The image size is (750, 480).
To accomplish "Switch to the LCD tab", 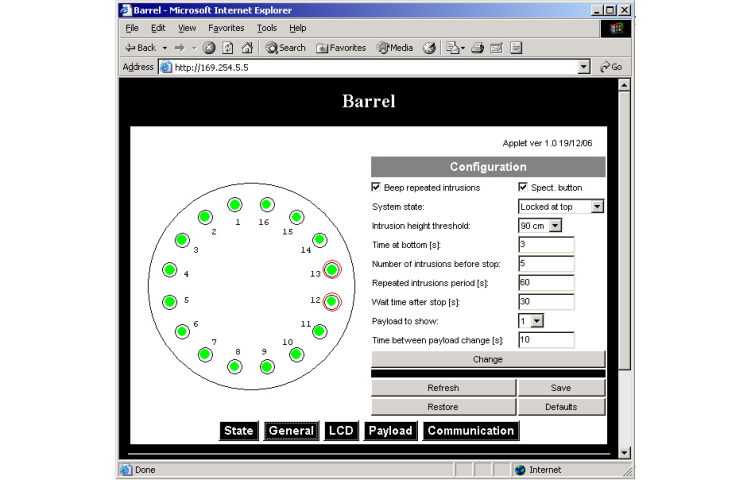I will pyautogui.click(x=341, y=431).
